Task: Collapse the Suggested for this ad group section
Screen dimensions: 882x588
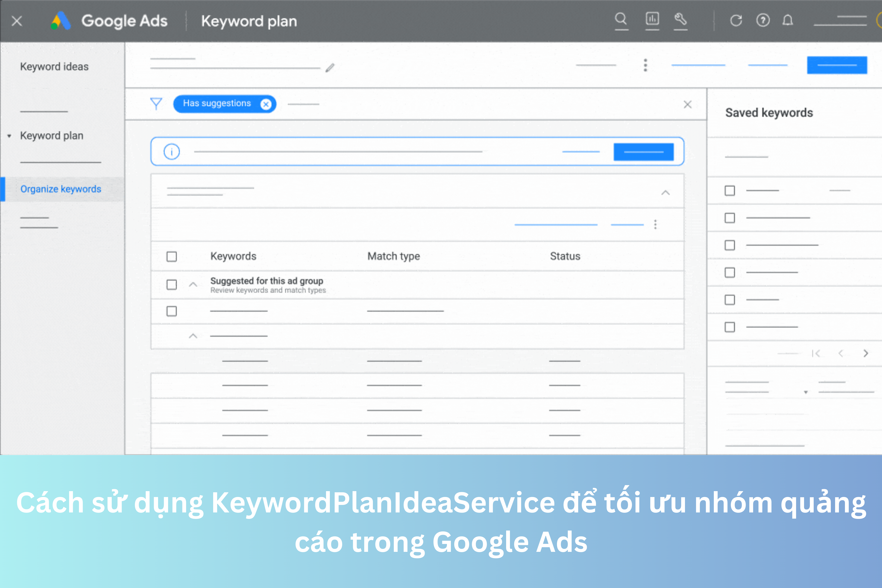Action: [193, 285]
